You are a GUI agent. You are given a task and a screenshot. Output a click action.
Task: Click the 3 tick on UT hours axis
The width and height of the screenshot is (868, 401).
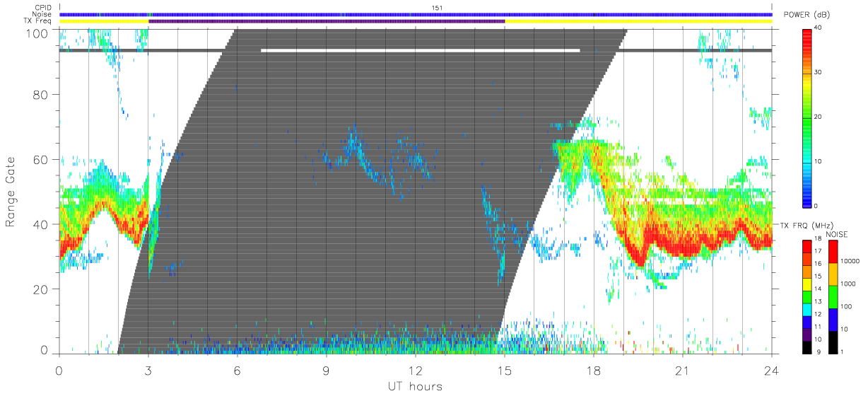coord(148,370)
